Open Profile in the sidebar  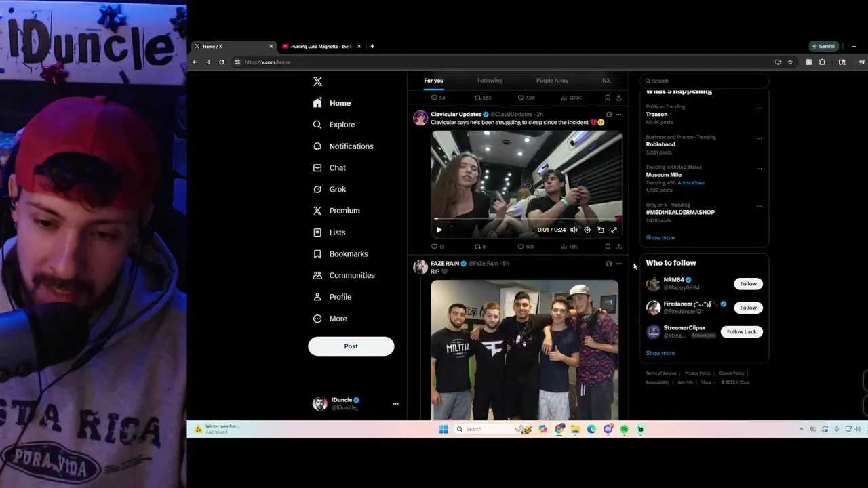click(x=332, y=297)
